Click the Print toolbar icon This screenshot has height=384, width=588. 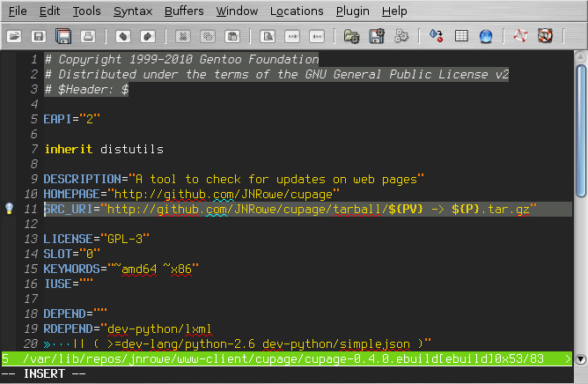coord(88,36)
